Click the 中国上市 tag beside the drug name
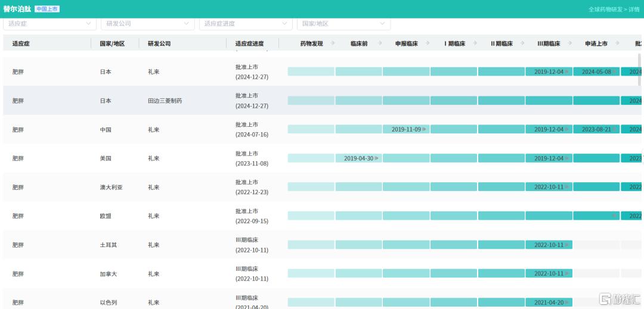The image size is (644, 309). [47, 8]
